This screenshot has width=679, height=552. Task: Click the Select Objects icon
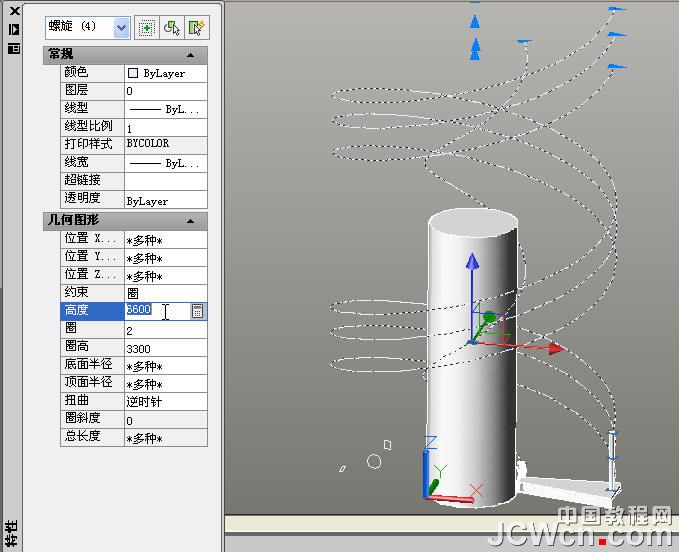172,28
